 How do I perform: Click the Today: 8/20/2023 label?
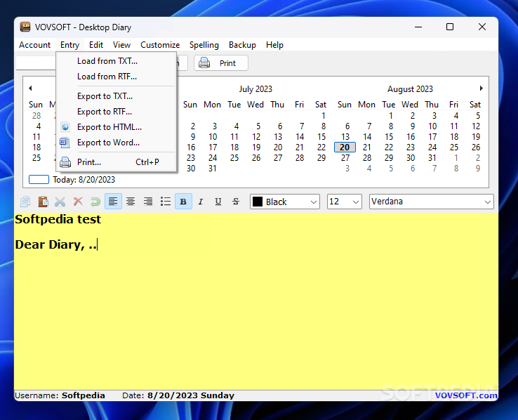(84, 180)
